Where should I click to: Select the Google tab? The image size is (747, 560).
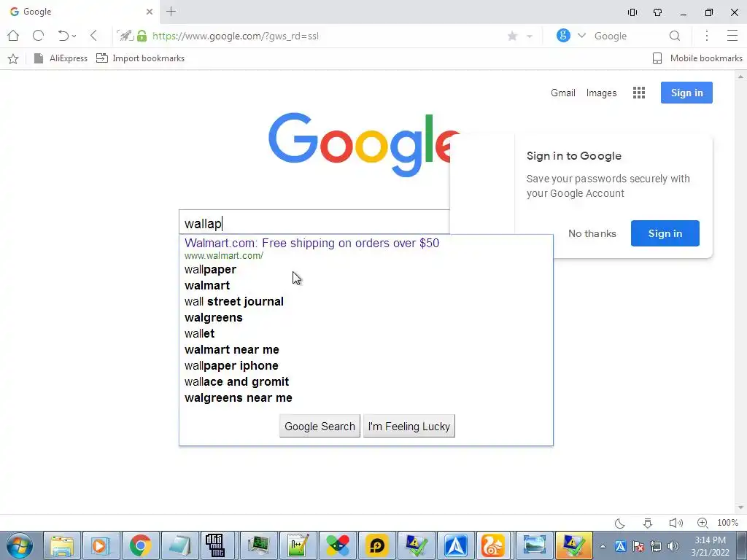[79, 12]
